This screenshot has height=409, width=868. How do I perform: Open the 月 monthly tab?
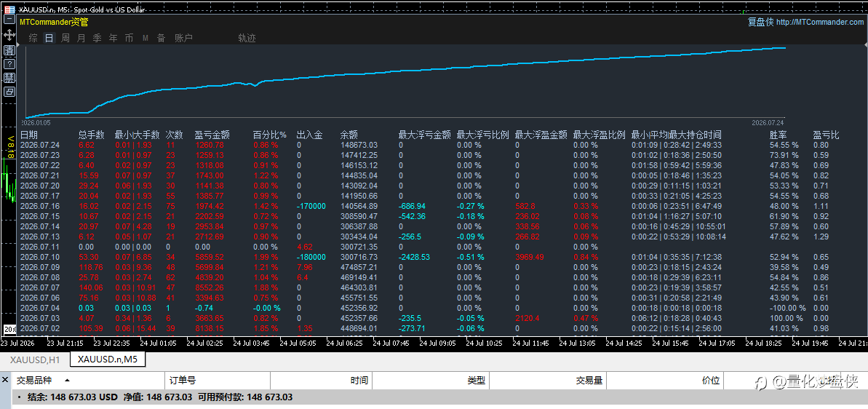tap(81, 38)
